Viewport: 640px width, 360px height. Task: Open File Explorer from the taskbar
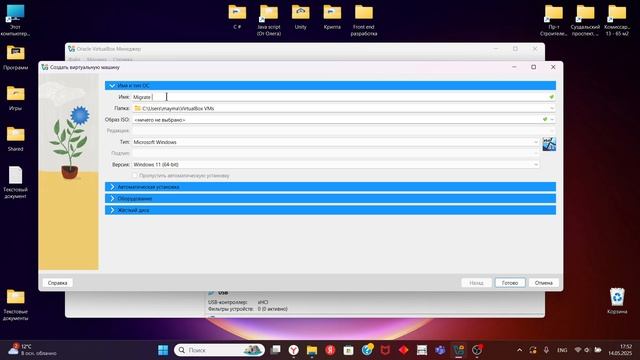[x=312, y=350]
